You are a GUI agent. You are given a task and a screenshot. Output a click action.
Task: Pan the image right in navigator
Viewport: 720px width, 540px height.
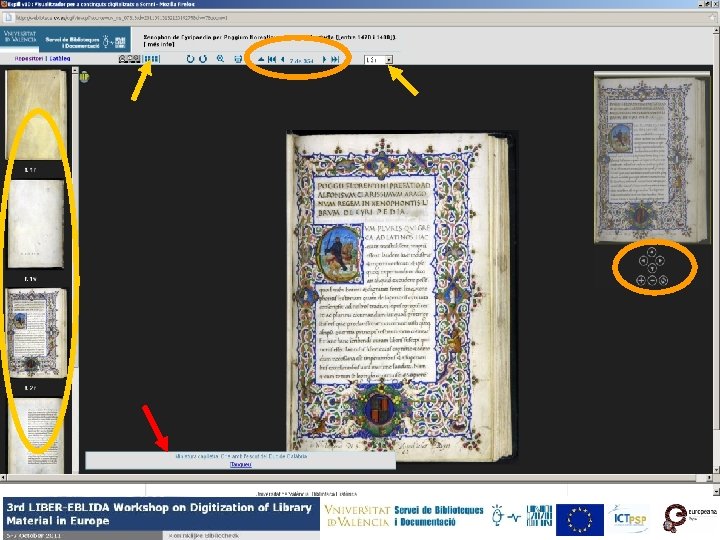[x=660, y=261]
